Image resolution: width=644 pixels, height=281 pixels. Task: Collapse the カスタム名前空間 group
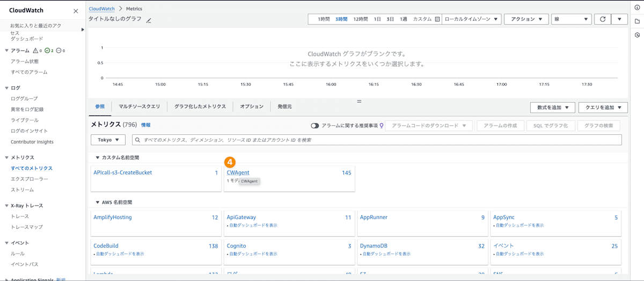pyautogui.click(x=98, y=157)
